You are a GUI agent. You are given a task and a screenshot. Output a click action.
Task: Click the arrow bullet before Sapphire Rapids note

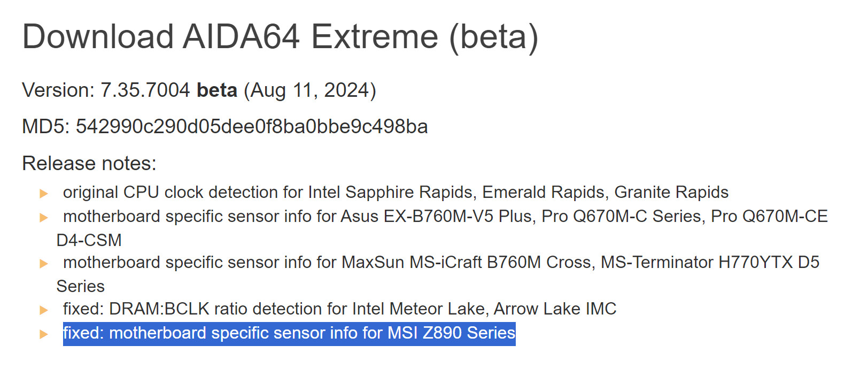click(44, 194)
